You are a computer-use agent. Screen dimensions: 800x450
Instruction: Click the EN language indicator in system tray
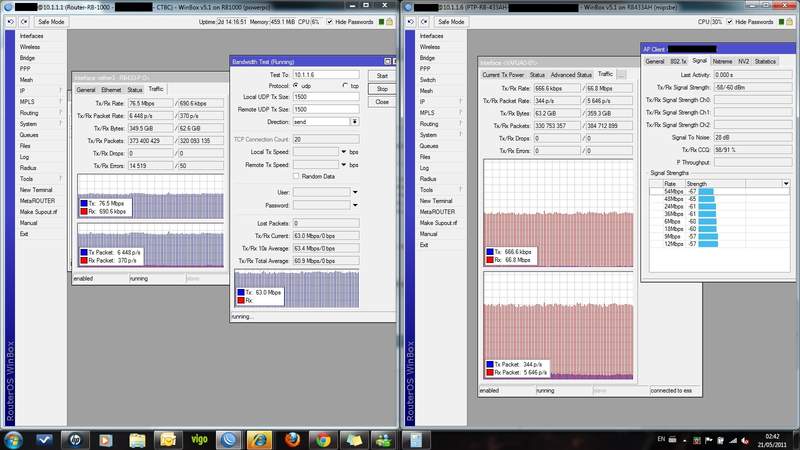pos(661,439)
